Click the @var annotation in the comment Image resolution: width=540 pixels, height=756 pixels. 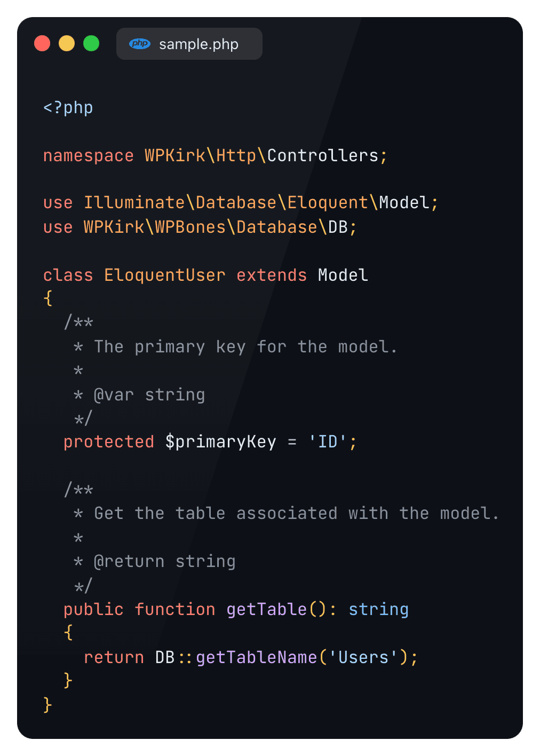point(113,395)
